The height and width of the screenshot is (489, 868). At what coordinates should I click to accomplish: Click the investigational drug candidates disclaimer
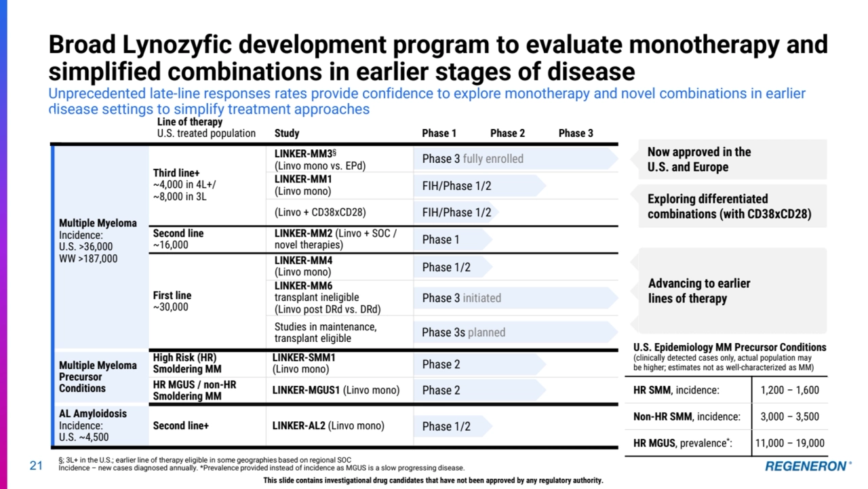click(x=433, y=480)
